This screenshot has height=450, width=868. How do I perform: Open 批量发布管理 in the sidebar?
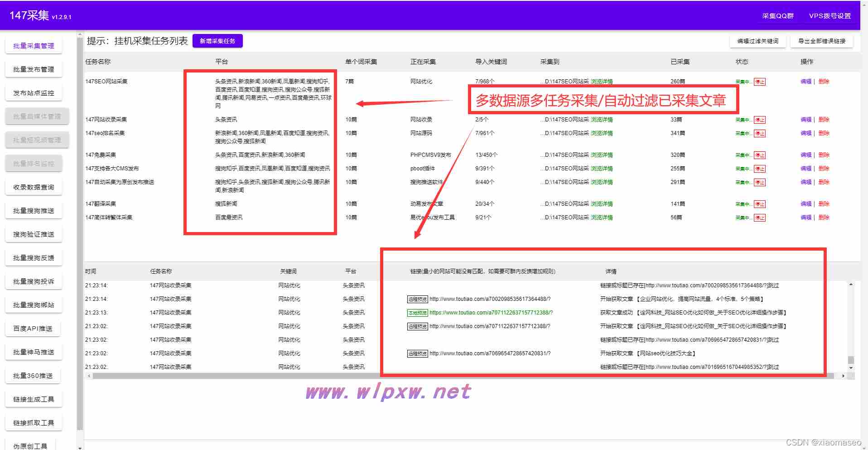click(34, 69)
